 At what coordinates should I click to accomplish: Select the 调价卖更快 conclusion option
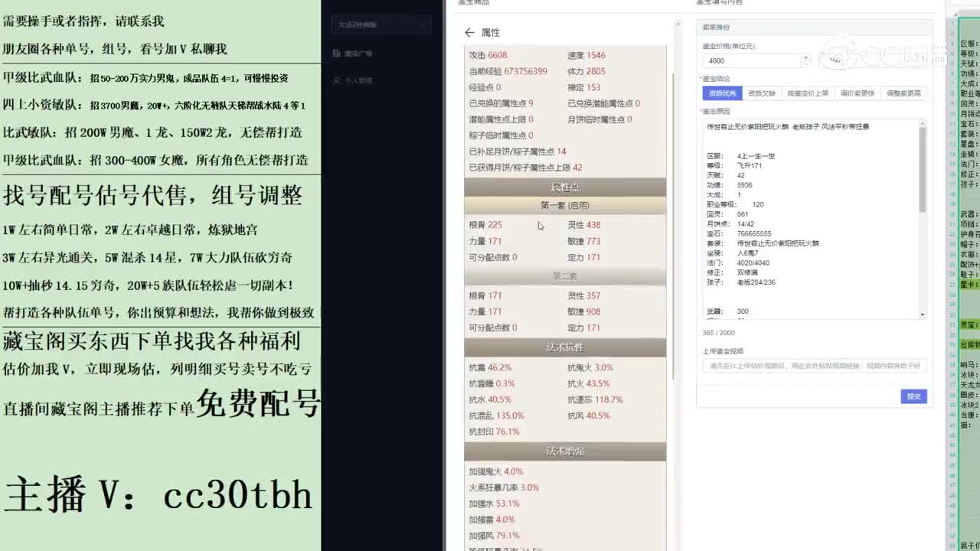(x=857, y=93)
